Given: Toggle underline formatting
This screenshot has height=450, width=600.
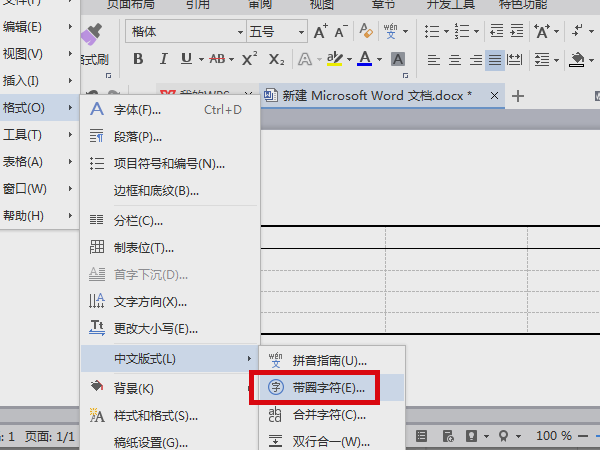Looking at the screenshot, I should pos(186,59).
